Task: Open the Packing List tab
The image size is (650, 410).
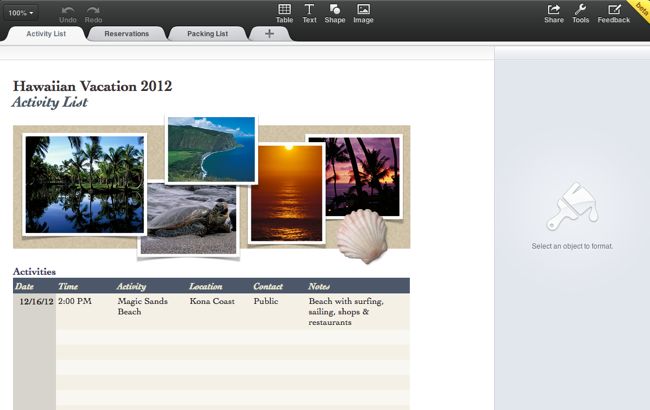Action: (207, 34)
